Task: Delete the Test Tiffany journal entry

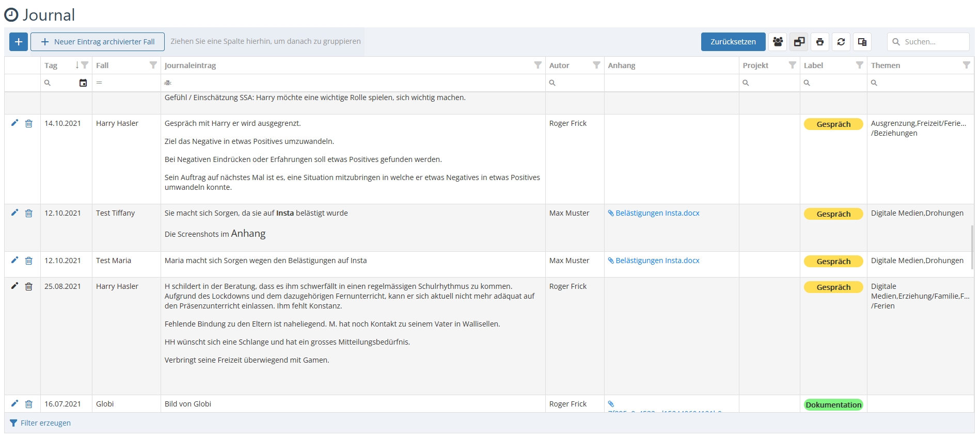Action: tap(29, 213)
